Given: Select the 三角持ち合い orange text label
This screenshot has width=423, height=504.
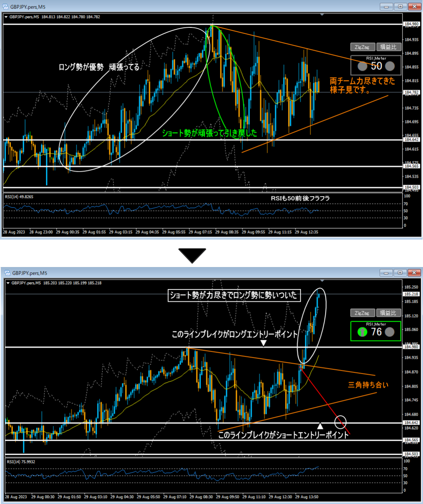Looking at the screenshot, I should (368, 385).
